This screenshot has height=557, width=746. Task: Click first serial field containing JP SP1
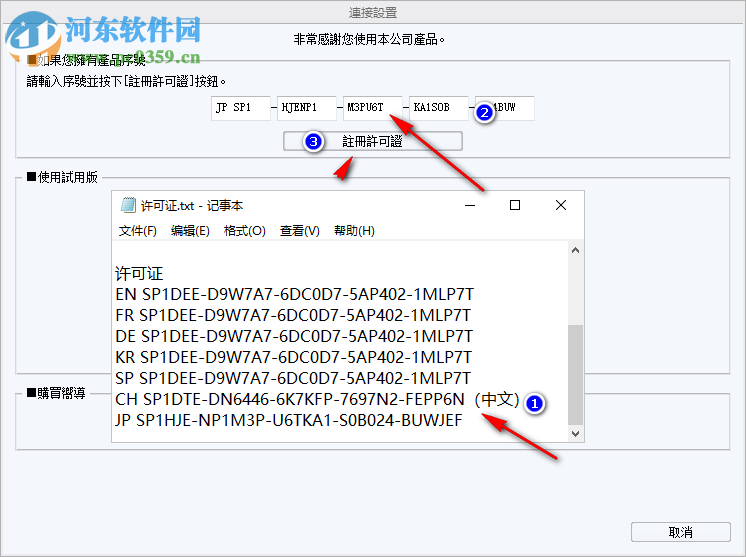click(x=241, y=107)
